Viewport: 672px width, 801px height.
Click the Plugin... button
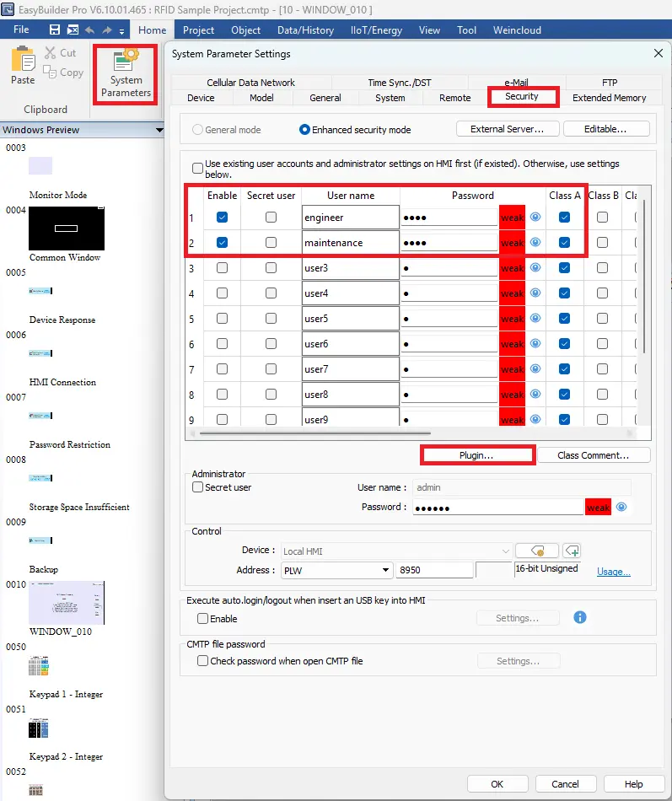tap(476, 455)
